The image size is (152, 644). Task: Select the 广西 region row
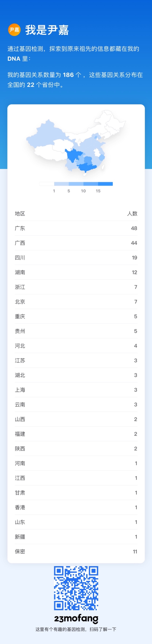[76, 243]
